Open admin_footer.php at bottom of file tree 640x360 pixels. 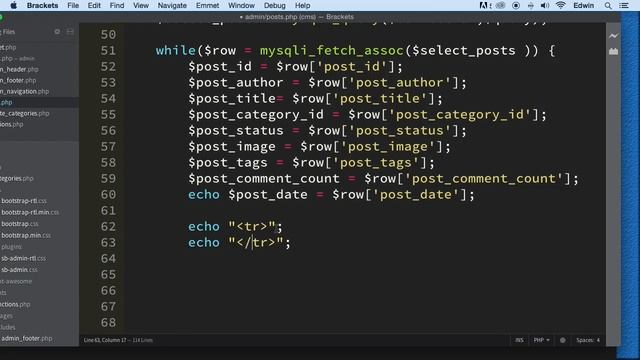[27, 338]
